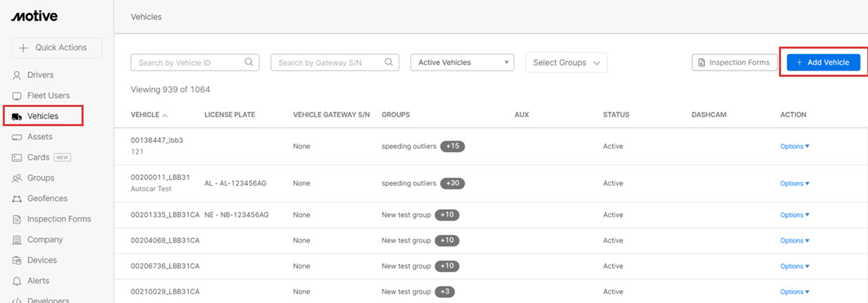Screen dimensions: 868x303
Task: Click the Alerts bell icon in sidebar
Action: pos(17,281)
